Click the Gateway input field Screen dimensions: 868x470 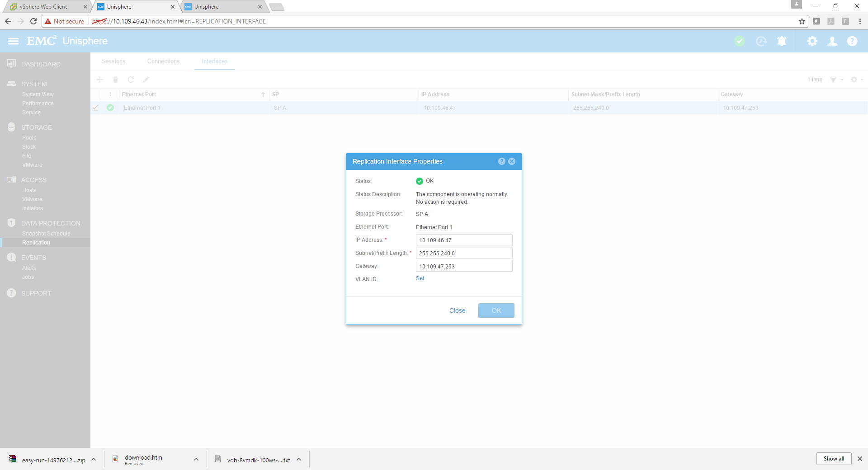[464, 266]
